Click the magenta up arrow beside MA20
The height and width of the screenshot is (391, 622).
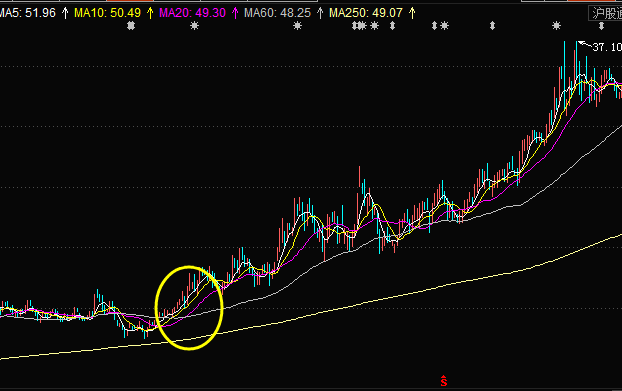235,13
